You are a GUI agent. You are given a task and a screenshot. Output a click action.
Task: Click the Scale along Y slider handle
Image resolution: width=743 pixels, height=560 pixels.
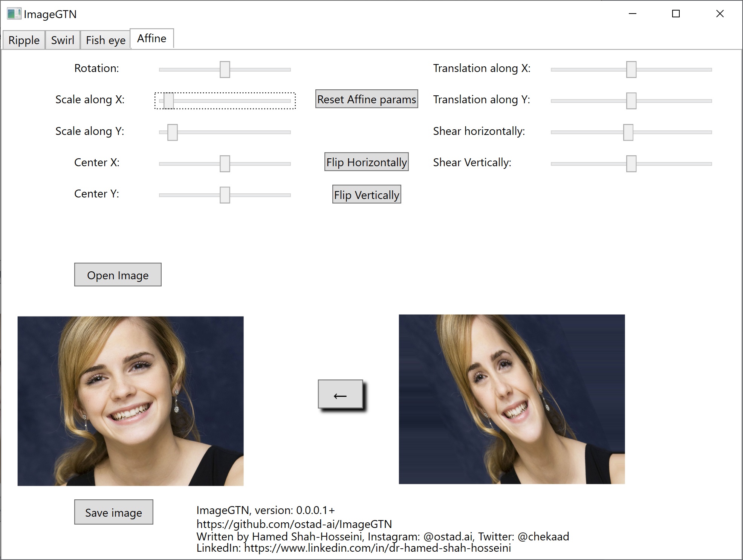173,132
